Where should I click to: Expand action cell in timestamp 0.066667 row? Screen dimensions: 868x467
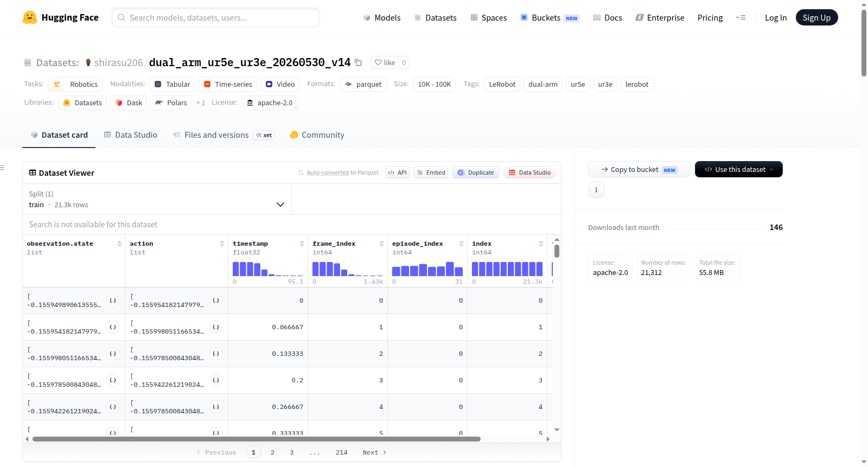[x=216, y=327]
